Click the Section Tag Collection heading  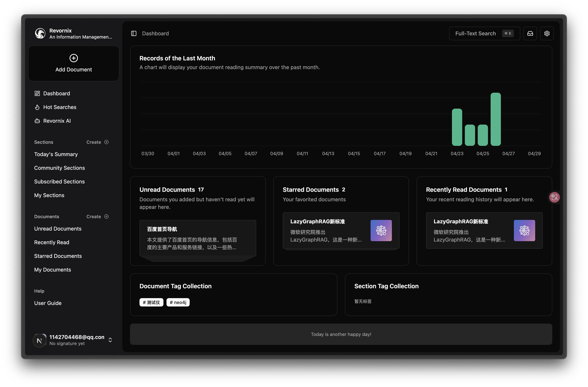pos(386,286)
